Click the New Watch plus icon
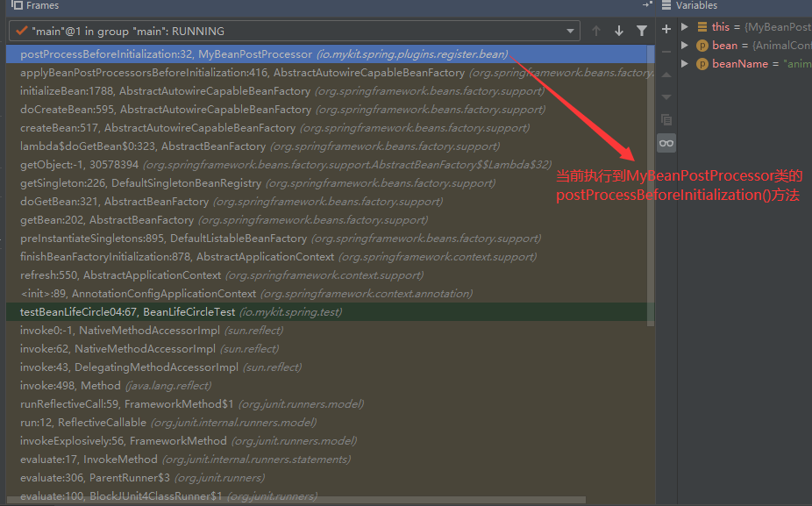812x506 pixels. [x=666, y=28]
